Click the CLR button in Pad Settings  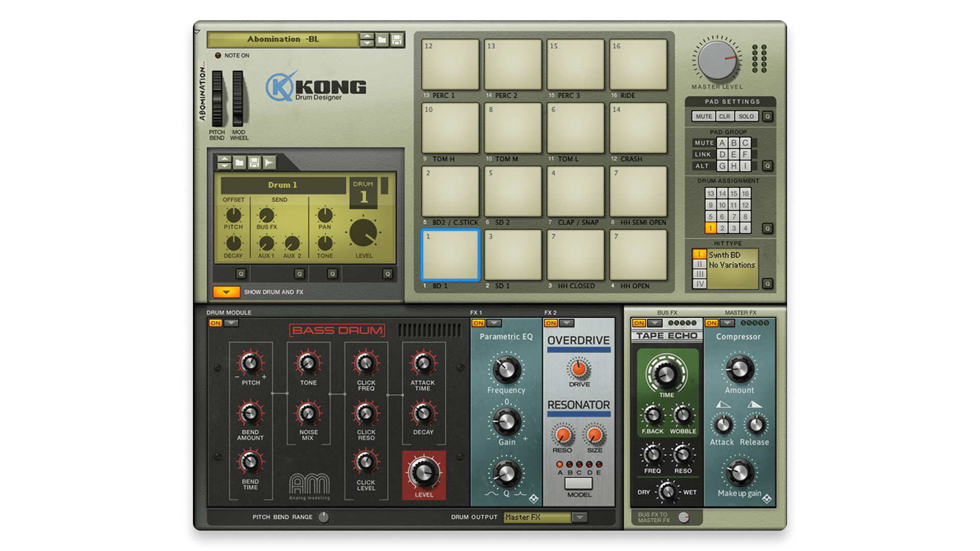725,116
